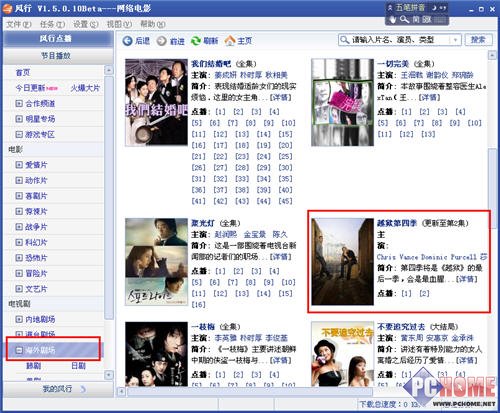Open the 设置 menu

pyautogui.click(x=86, y=24)
